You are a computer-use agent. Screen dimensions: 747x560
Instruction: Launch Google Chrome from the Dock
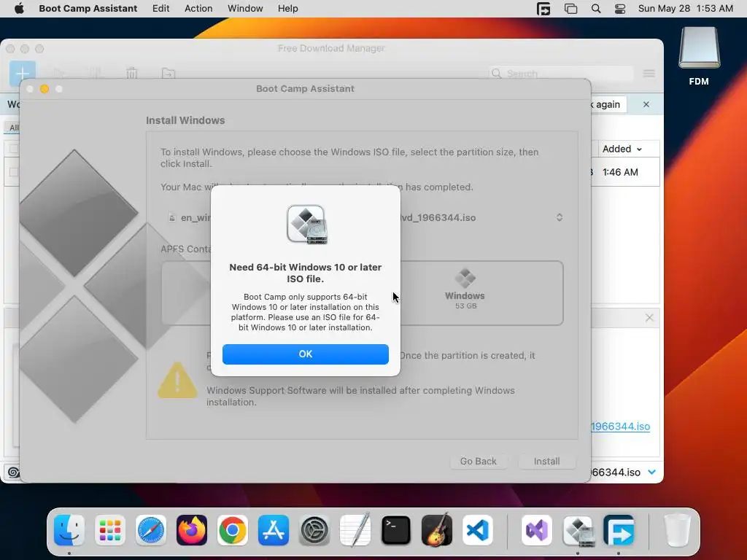[233, 530]
